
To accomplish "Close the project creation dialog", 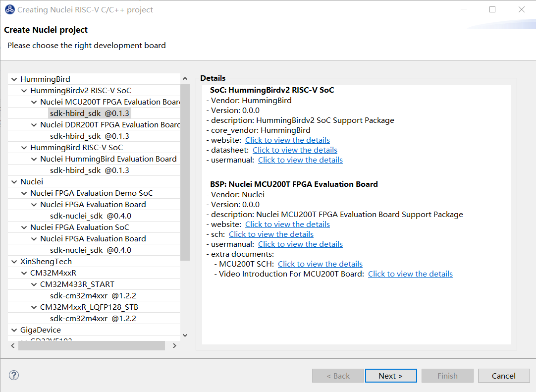I will click(521, 9).
